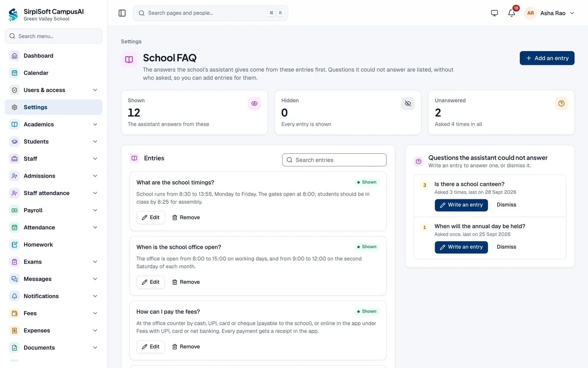Click the Search entries field

[334, 160]
